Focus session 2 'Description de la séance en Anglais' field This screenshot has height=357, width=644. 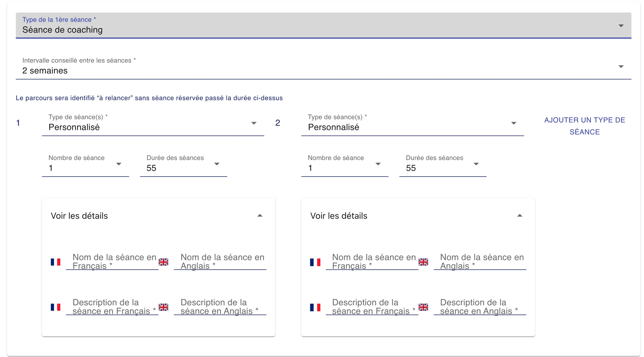click(x=479, y=307)
